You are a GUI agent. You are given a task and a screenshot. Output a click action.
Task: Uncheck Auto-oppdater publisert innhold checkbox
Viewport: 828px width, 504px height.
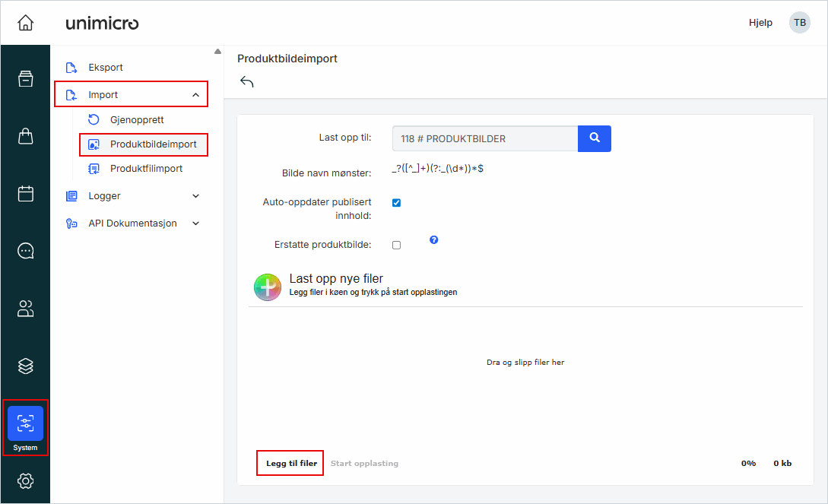[x=396, y=203]
